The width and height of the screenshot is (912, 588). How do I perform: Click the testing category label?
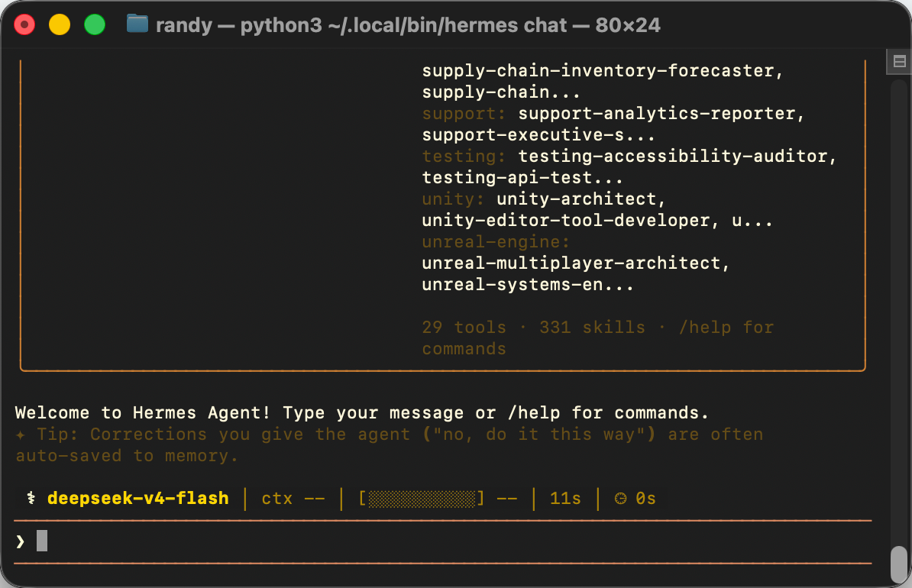coord(464,156)
